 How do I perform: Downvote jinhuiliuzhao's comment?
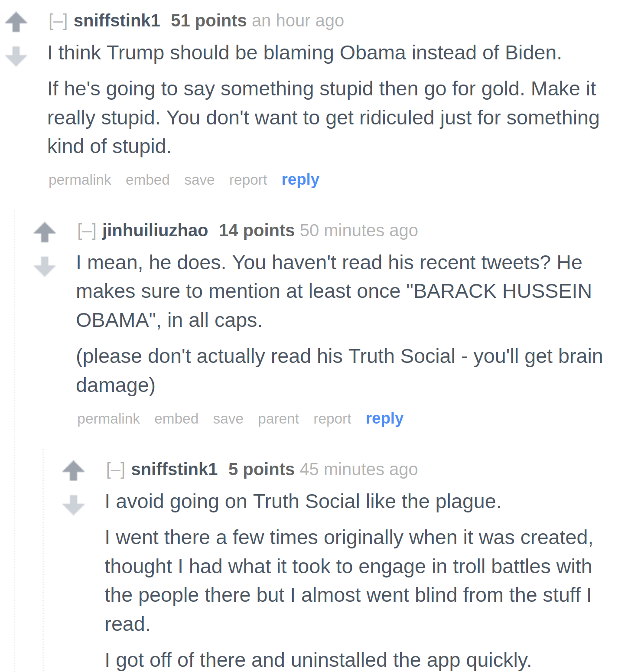click(x=45, y=266)
